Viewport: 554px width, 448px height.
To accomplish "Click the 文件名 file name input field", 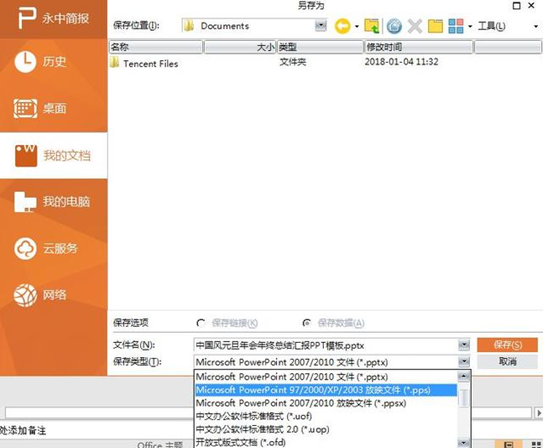I will click(x=326, y=345).
